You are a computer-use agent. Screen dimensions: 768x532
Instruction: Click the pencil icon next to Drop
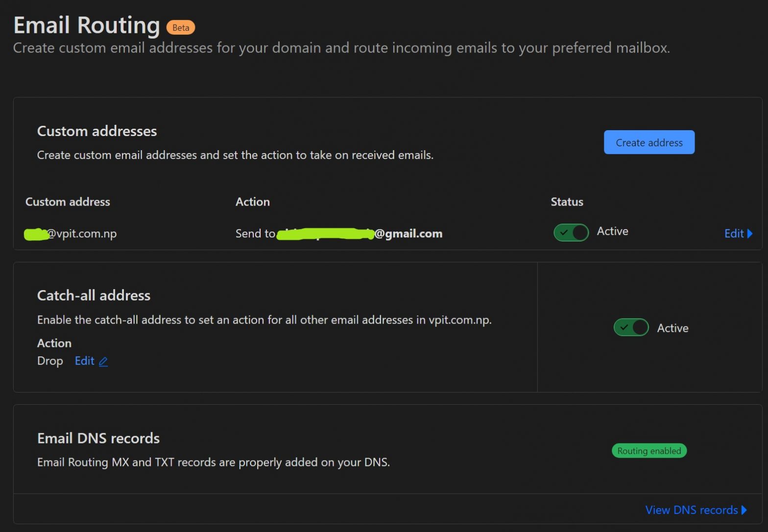103,362
